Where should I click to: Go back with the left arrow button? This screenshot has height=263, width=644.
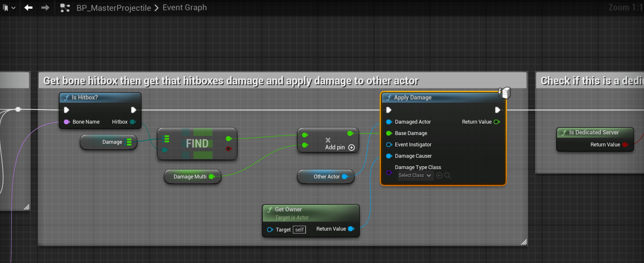(29, 7)
